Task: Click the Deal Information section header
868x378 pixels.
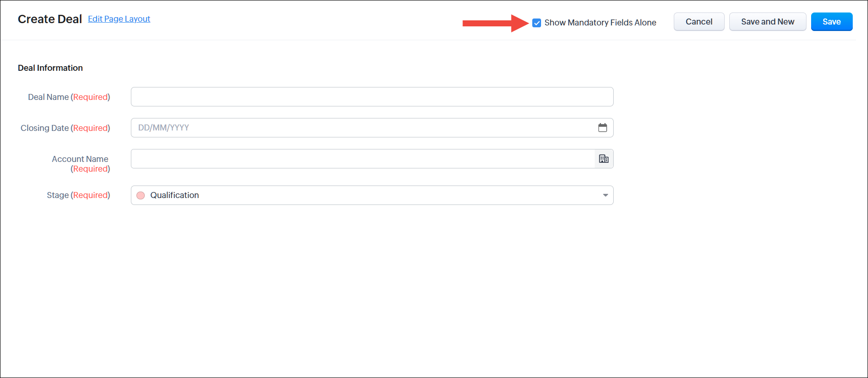Action: (x=50, y=68)
